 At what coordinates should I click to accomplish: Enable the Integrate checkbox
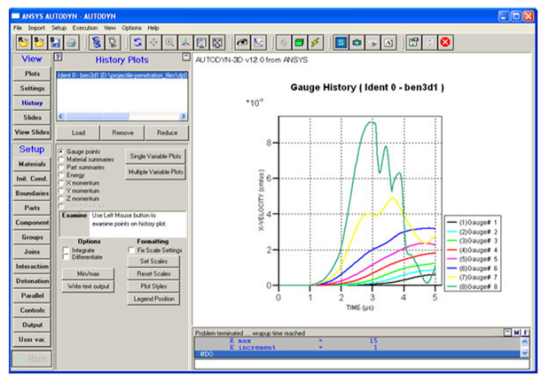[x=66, y=250]
